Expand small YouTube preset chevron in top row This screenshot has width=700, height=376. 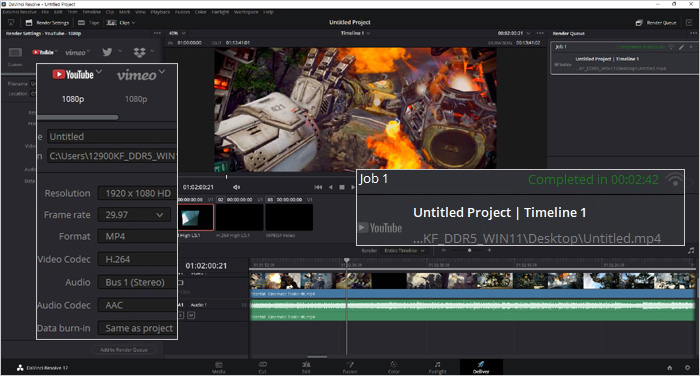tap(56, 51)
